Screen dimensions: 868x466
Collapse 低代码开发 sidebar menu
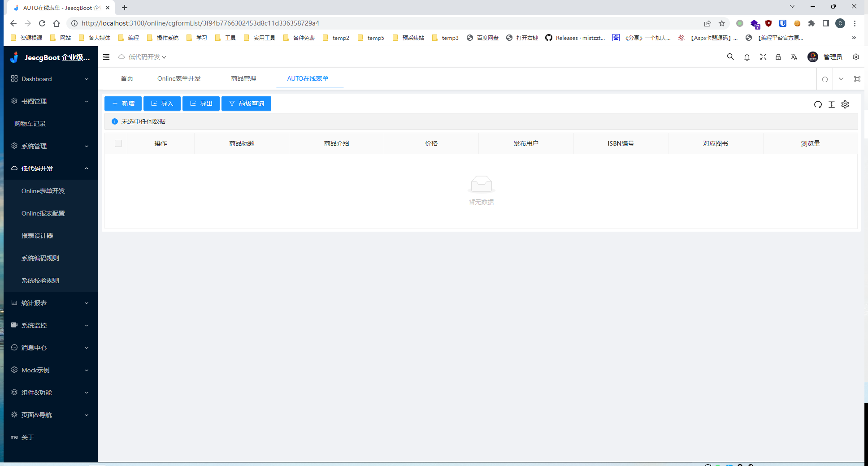pos(50,168)
